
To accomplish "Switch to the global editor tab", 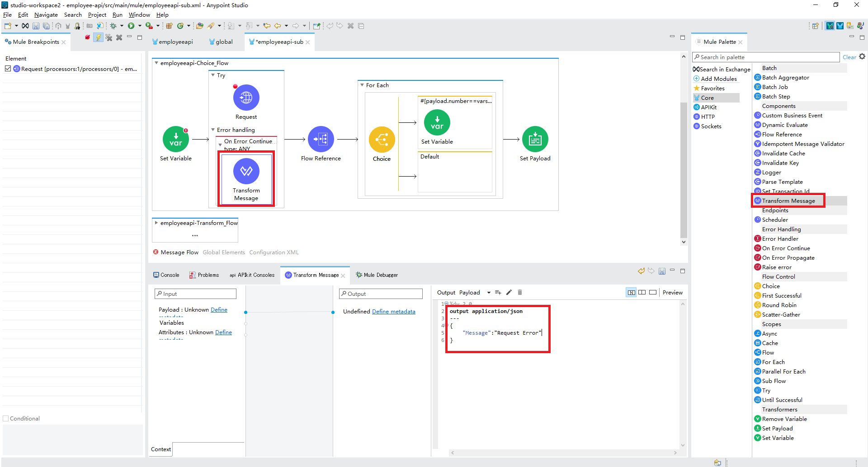I will point(221,42).
